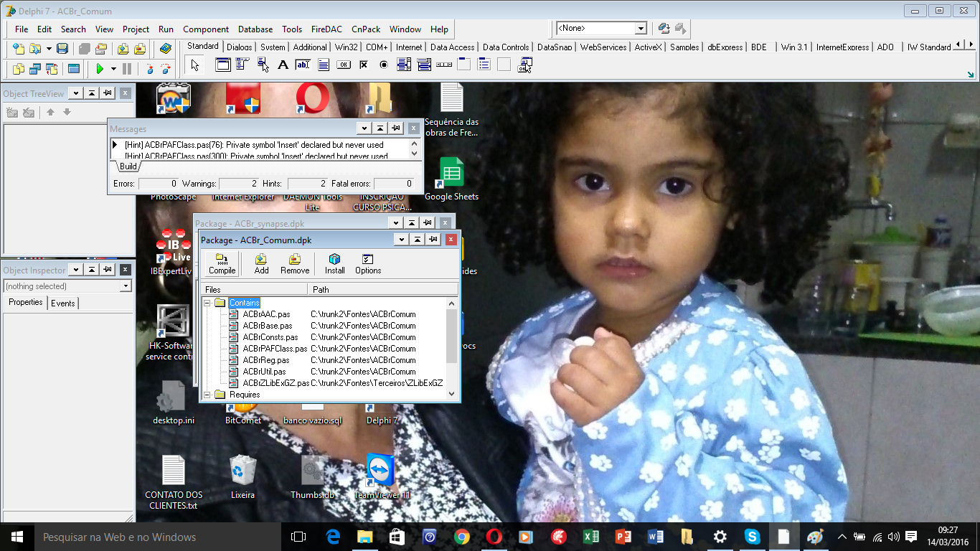Screen dimensions: 980x551
Task: Pick the ListBox component icon
Action: pos(404,65)
